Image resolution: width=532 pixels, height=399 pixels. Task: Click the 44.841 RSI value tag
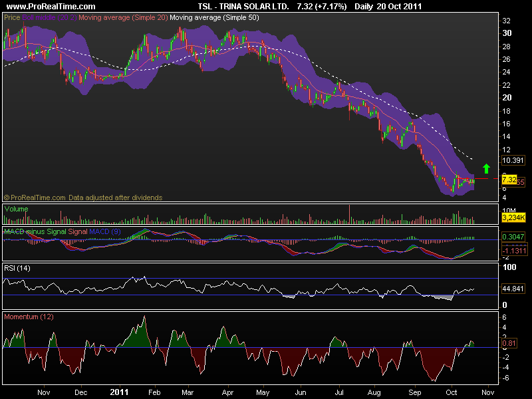(513, 289)
